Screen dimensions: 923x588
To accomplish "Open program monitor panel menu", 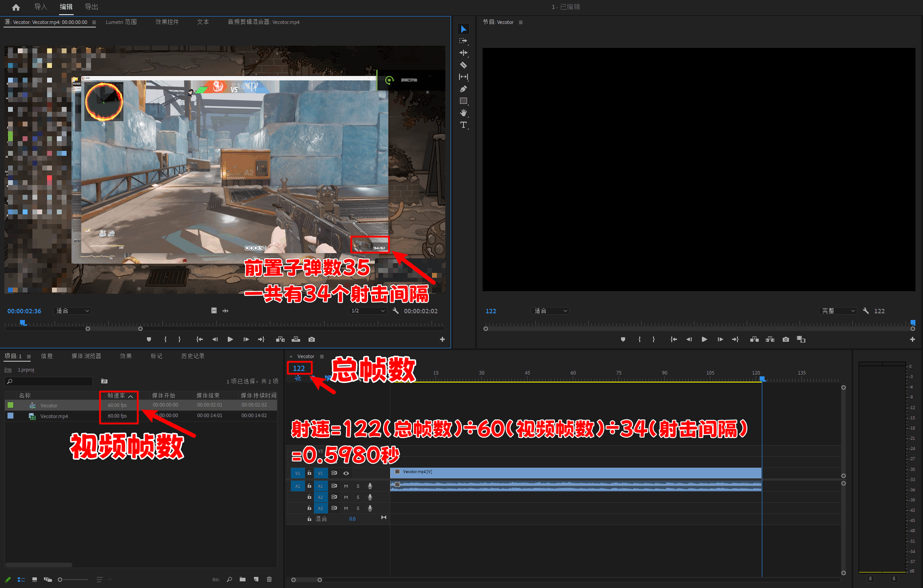I will tap(521, 22).
